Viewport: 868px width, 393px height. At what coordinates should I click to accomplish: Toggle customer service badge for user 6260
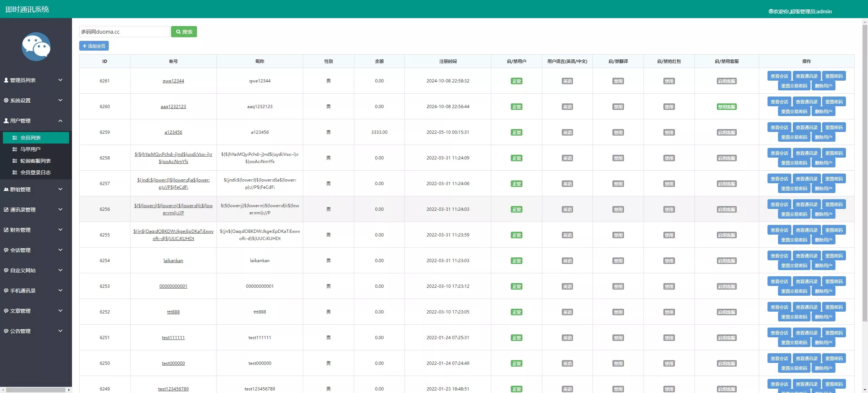[x=726, y=107]
